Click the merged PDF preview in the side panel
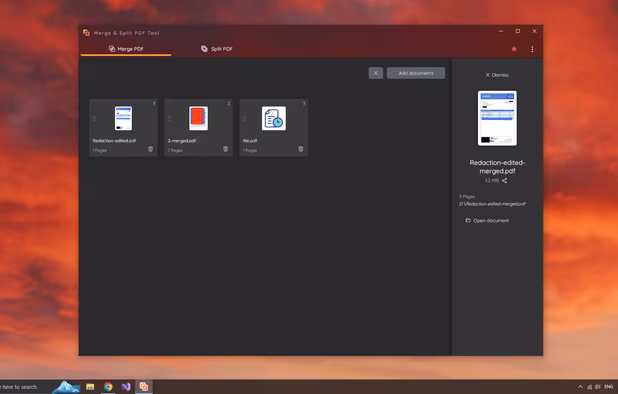Viewport: 618px width, 394px height. tap(497, 118)
